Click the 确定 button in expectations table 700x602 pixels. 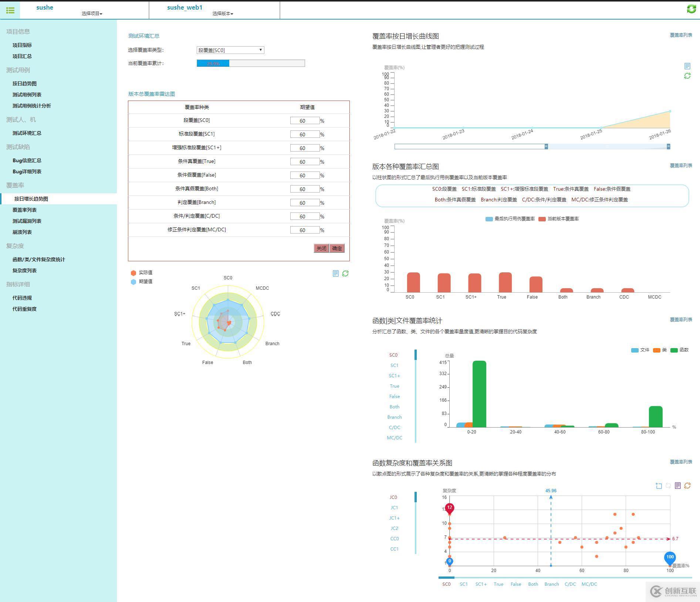pyautogui.click(x=337, y=248)
